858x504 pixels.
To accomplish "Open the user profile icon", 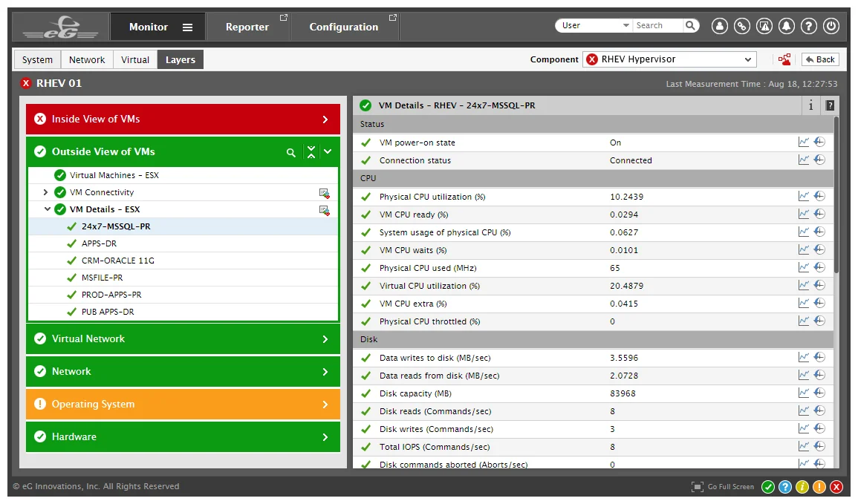I will tap(720, 26).
